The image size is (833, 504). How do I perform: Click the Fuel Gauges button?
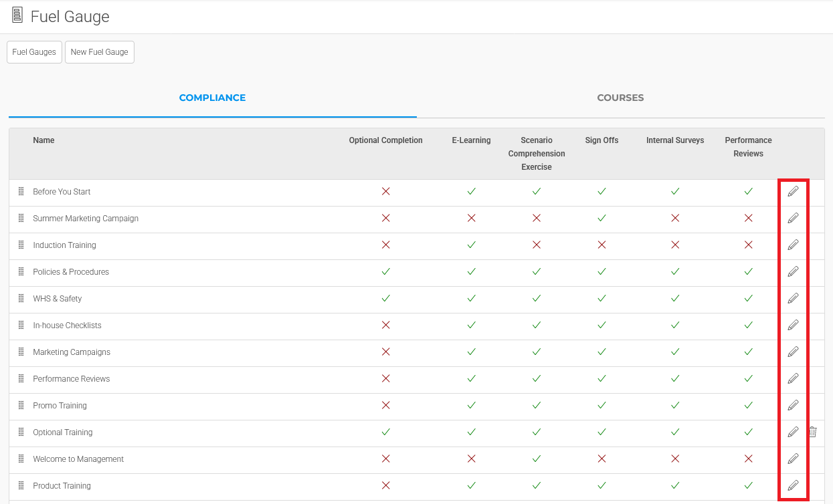(x=34, y=52)
